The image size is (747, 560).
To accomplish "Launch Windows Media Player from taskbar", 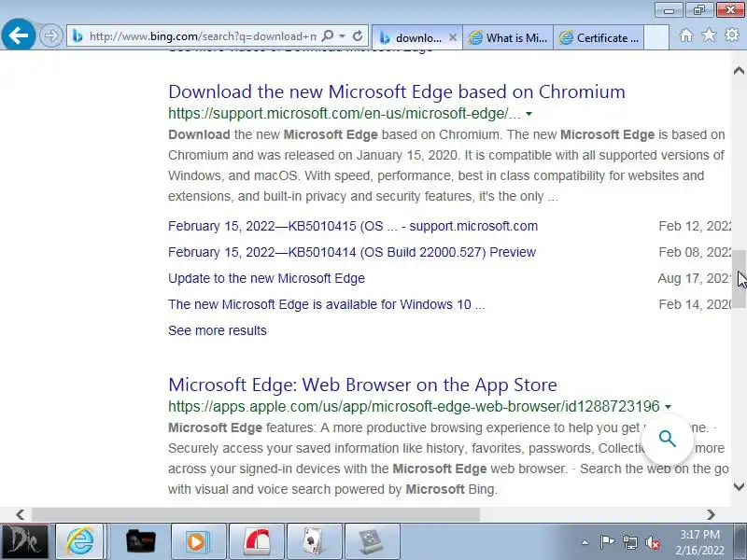I will coord(197,541).
